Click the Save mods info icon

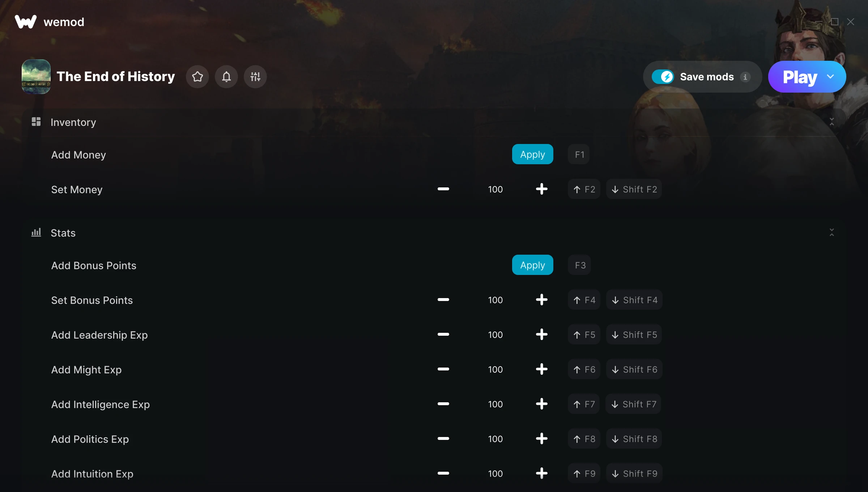pyautogui.click(x=745, y=77)
